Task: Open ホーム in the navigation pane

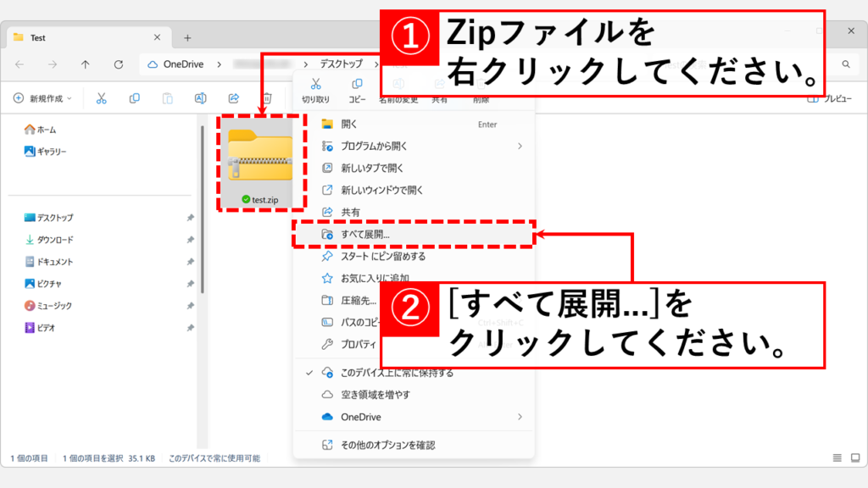Action: tap(41, 130)
